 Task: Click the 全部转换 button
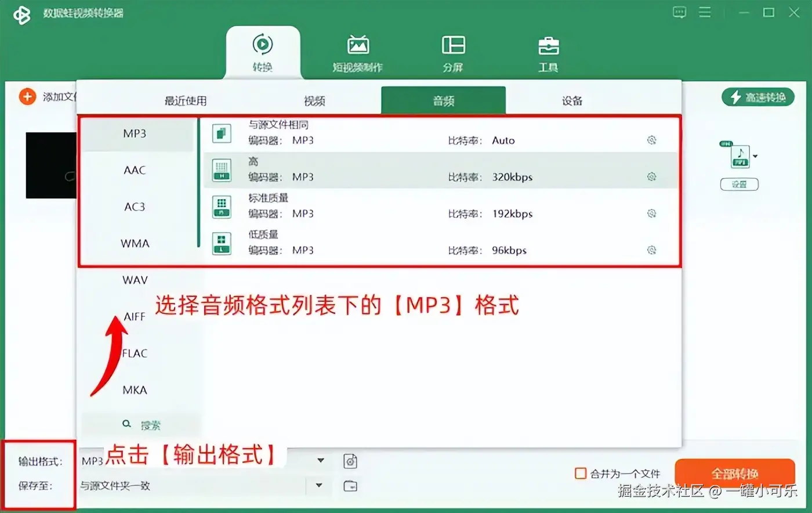[735, 474]
